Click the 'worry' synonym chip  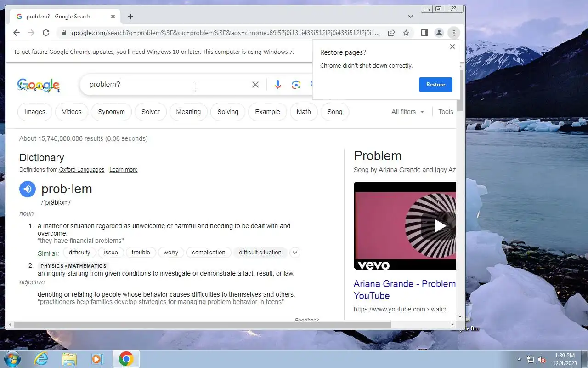click(171, 253)
